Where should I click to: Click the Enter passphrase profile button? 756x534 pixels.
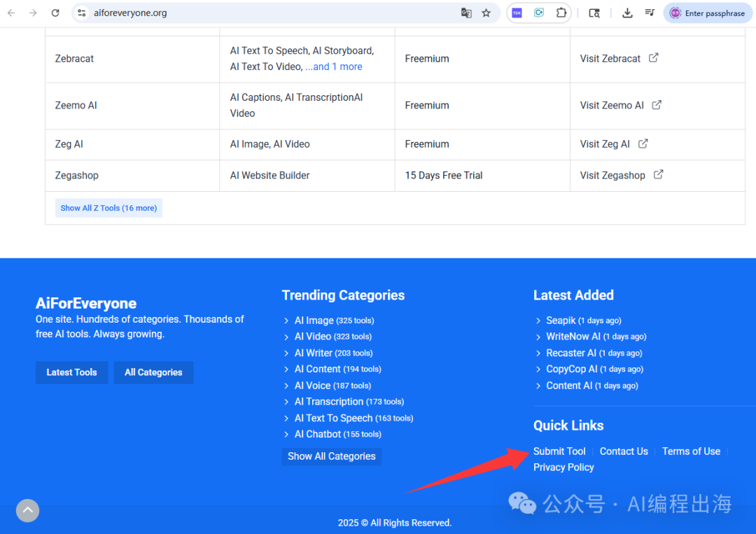[x=707, y=13]
